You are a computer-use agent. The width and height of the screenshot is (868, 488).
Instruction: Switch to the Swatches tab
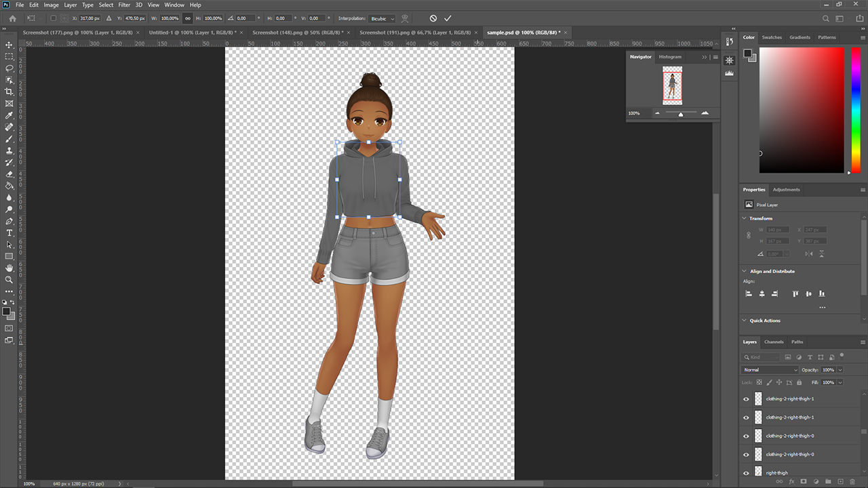pyautogui.click(x=772, y=37)
